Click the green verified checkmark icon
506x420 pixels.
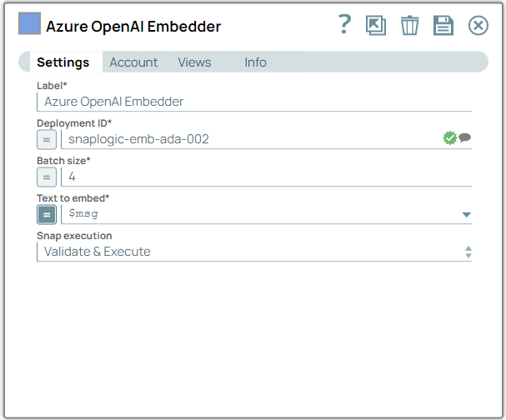[x=449, y=138]
